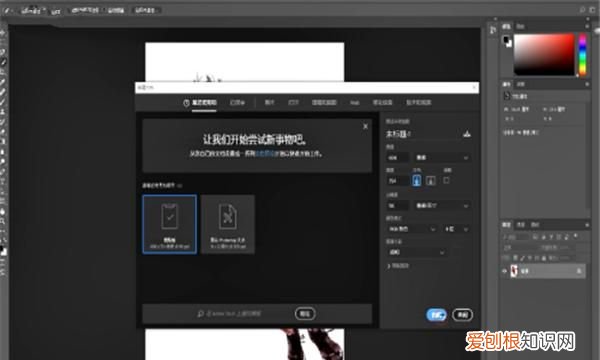Open the collapsed History panel icon

[493, 29]
